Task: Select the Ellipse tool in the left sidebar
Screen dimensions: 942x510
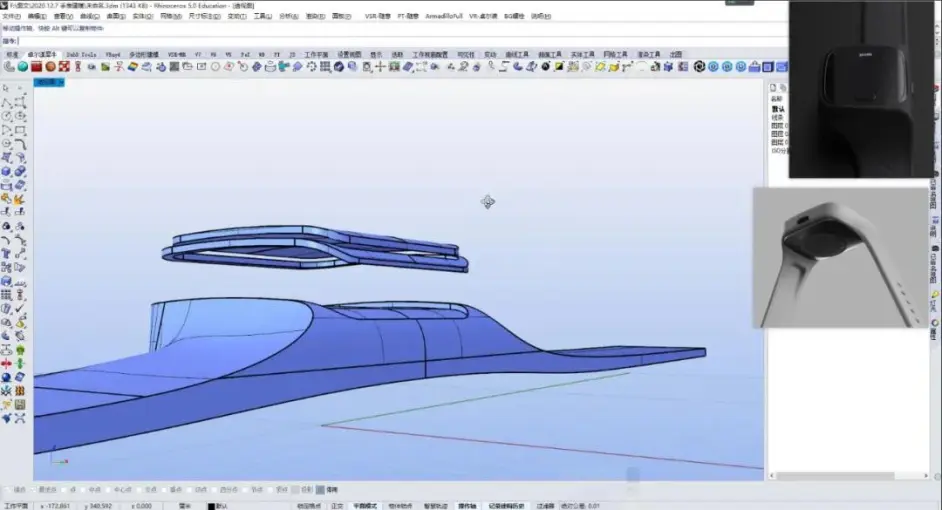Action: coord(20,117)
